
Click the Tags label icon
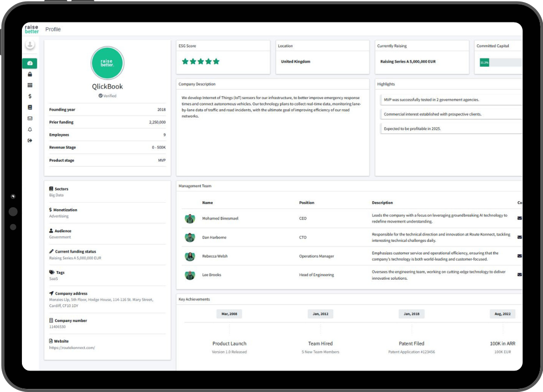pos(52,272)
